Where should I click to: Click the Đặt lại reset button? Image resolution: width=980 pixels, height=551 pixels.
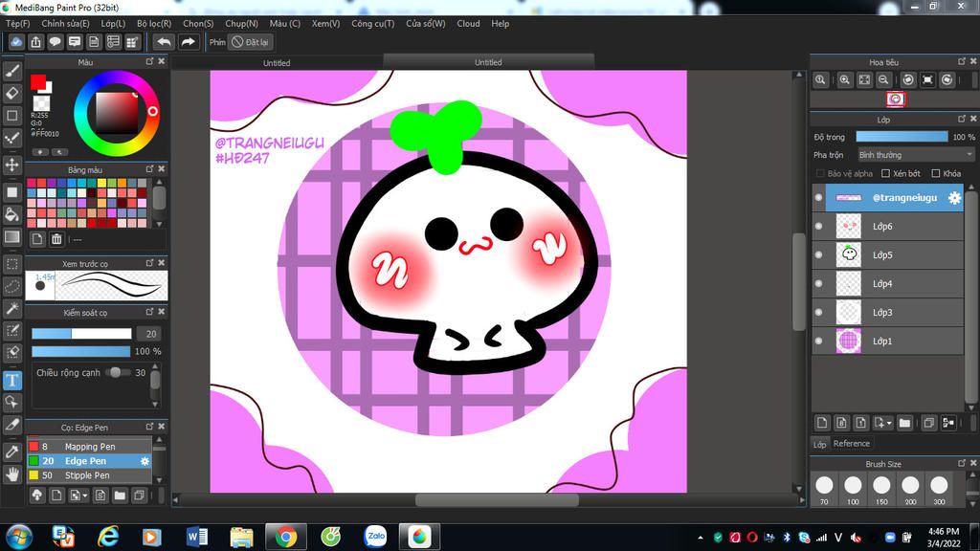click(x=251, y=42)
